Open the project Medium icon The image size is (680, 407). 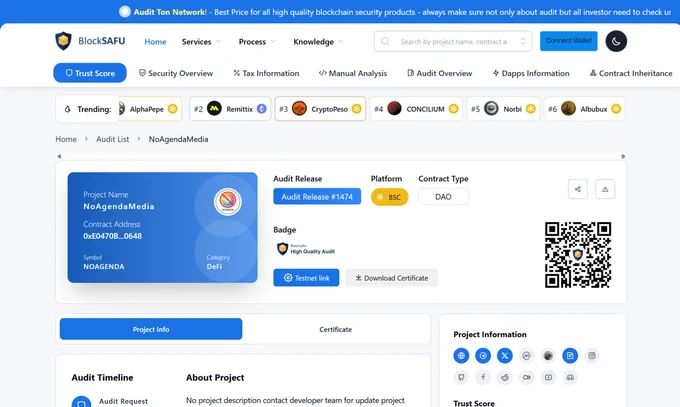pyautogui.click(x=526, y=377)
